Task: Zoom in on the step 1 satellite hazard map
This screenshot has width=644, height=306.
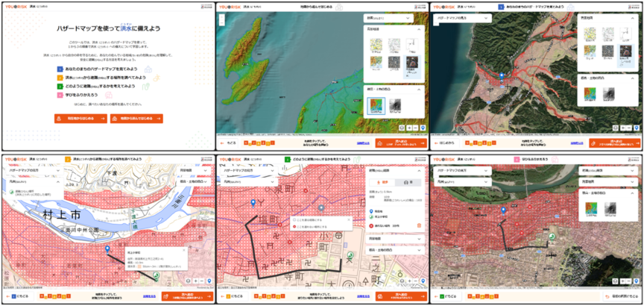Action: pos(623,128)
